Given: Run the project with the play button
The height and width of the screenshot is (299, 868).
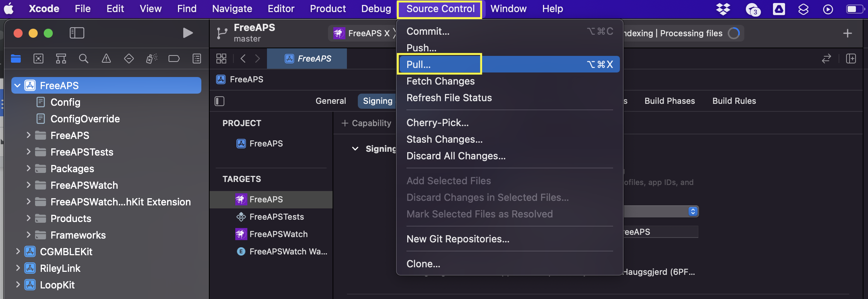Looking at the screenshot, I should coord(188,33).
